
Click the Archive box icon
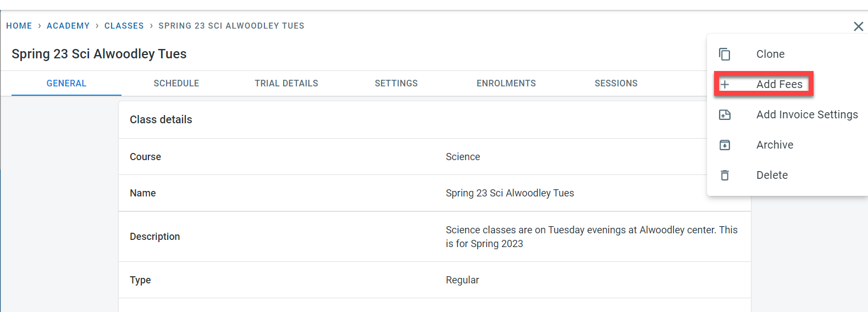click(x=725, y=145)
